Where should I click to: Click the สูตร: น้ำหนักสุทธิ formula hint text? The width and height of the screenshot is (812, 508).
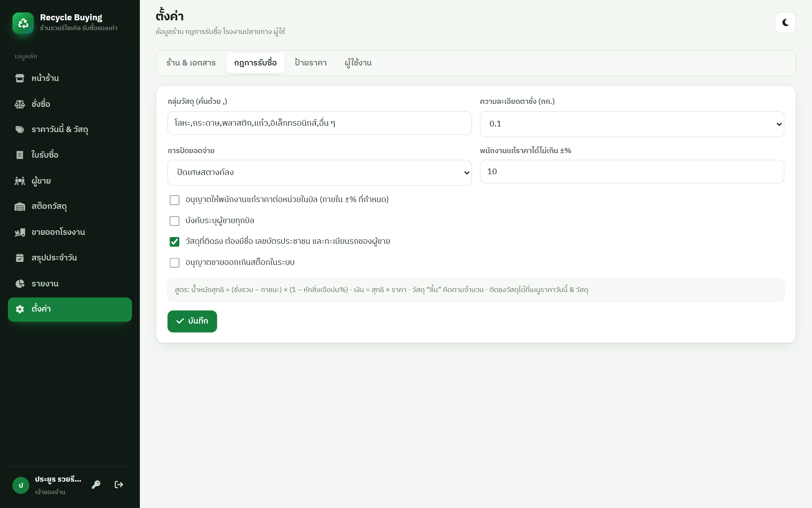click(x=381, y=290)
